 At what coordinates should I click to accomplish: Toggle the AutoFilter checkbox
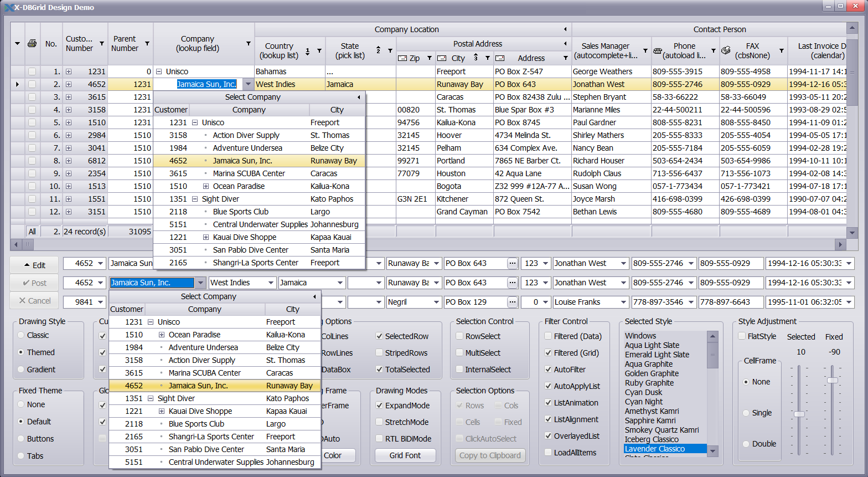click(x=548, y=370)
